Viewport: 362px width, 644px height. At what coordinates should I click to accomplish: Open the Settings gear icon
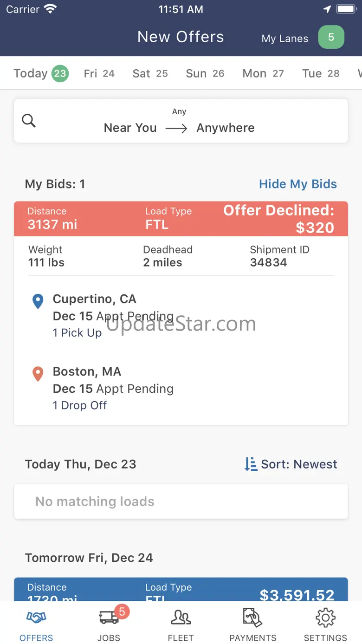point(325,618)
